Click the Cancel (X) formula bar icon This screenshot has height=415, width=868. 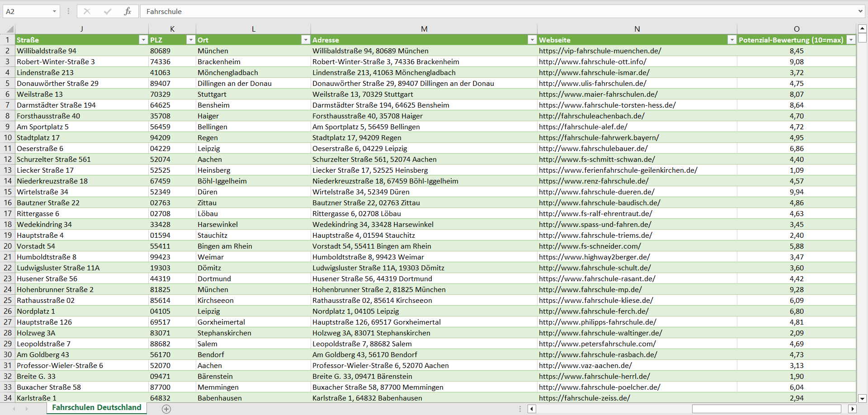tap(87, 11)
